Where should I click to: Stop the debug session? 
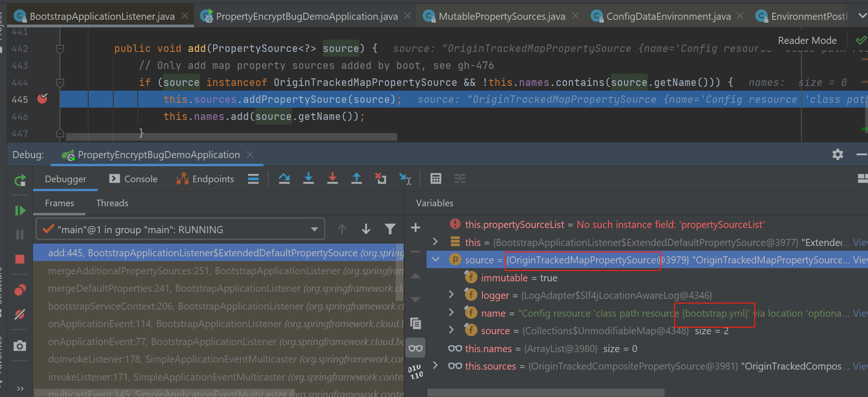pos(20,259)
